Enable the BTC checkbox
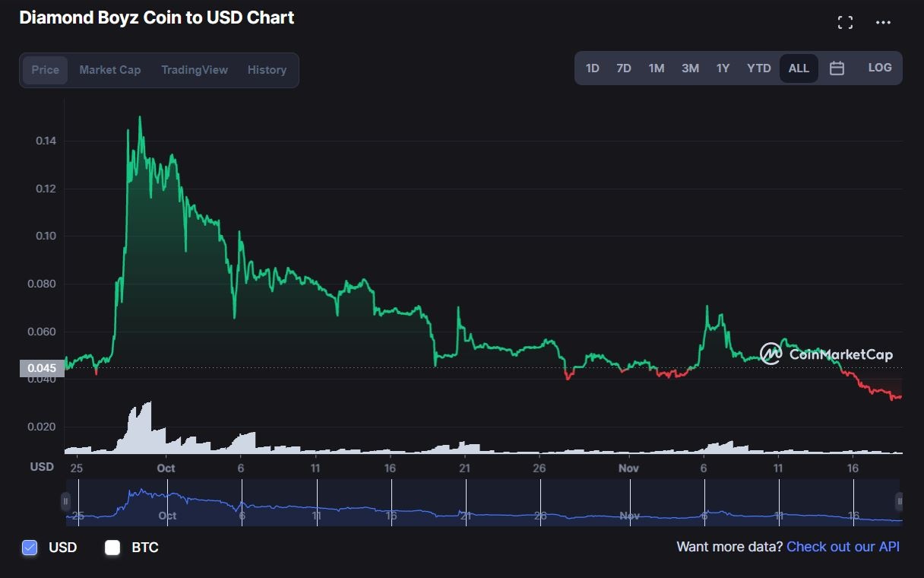The height and width of the screenshot is (578, 924). pyautogui.click(x=112, y=548)
